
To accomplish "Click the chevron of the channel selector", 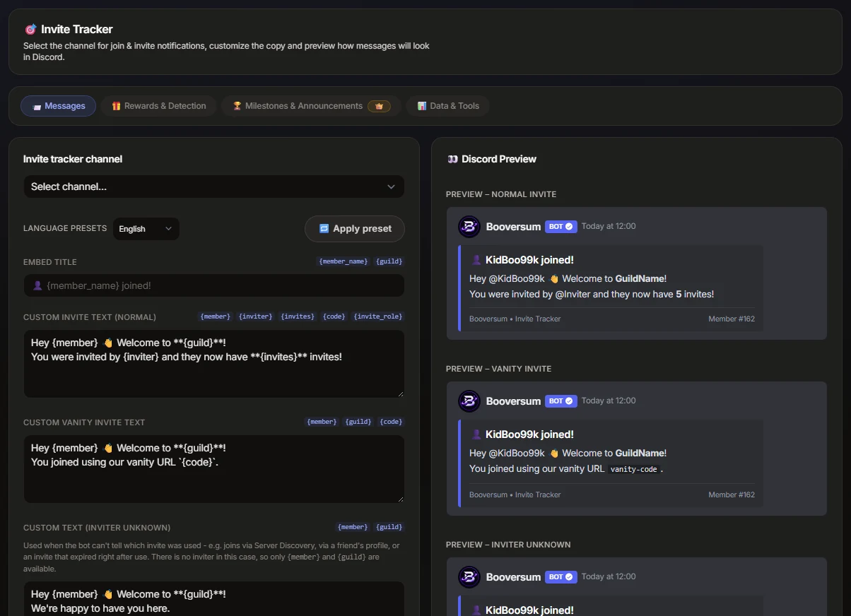I will (391, 186).
